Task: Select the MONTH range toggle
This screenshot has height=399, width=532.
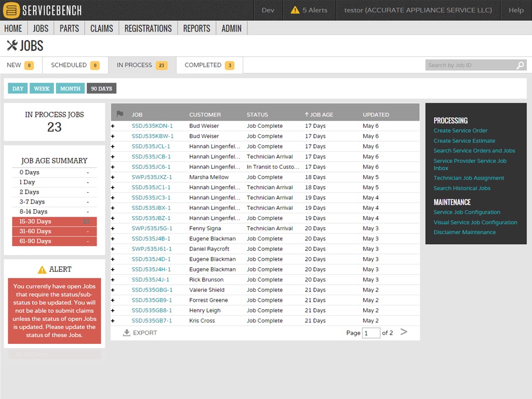Action: (70, 88)
